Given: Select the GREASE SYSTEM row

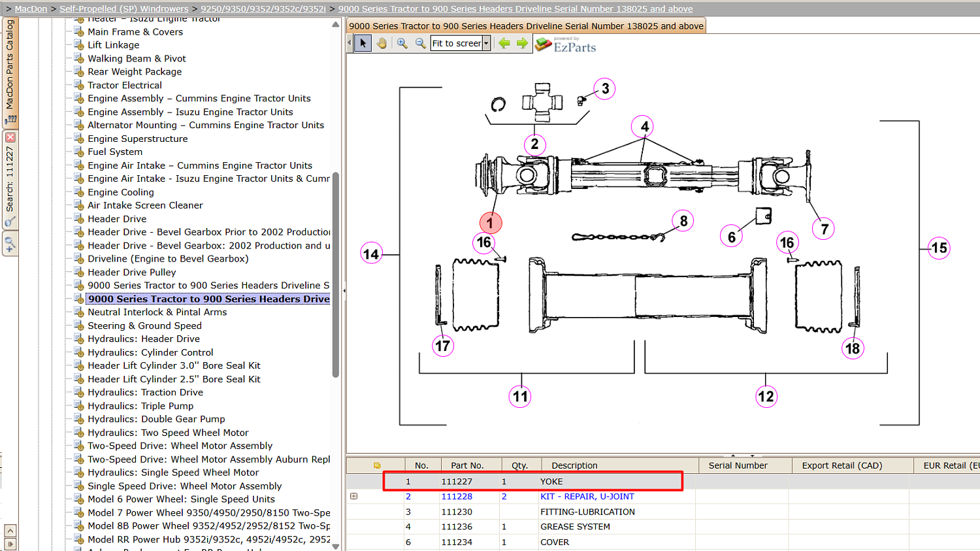Looking at the screenshot, I should point(663,527).
